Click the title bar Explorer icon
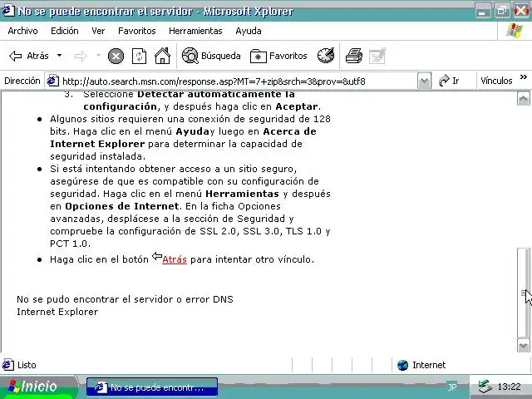Image resolution: width=532 pixels, height=399 pixels. pos(7,11)
